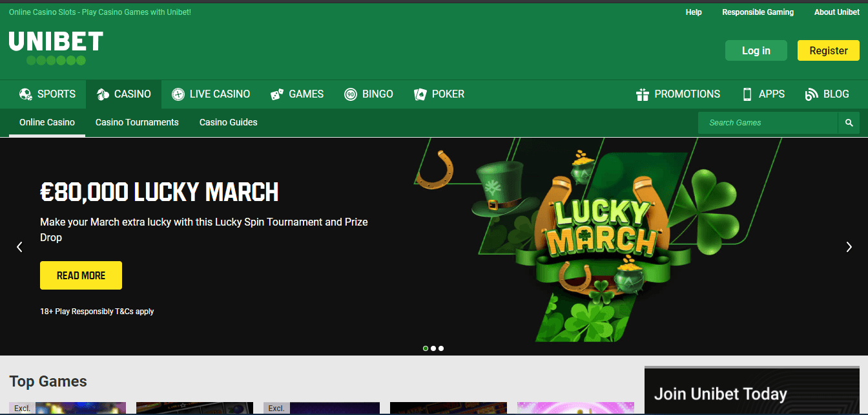This screenshot has width=868, height=415.
Task: Click the 18+ Play Responsibly T&Cs text
Action: click(x=97, y=312)
